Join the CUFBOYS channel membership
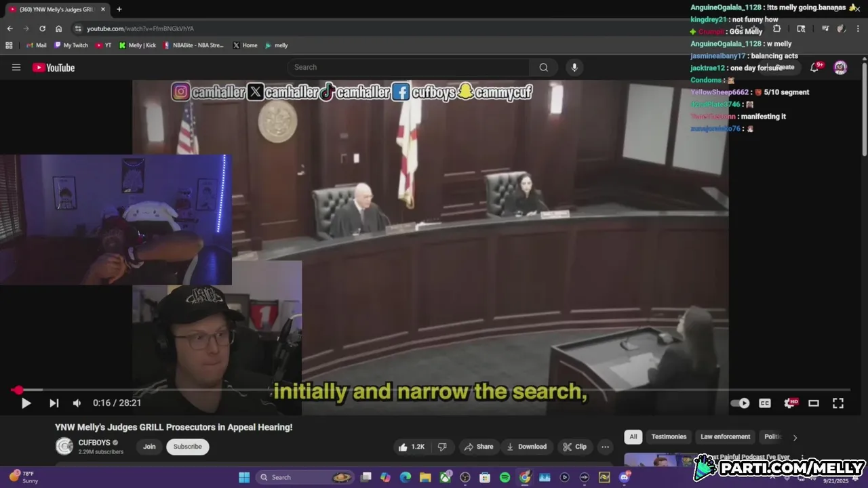 click(x=149, y=447)
